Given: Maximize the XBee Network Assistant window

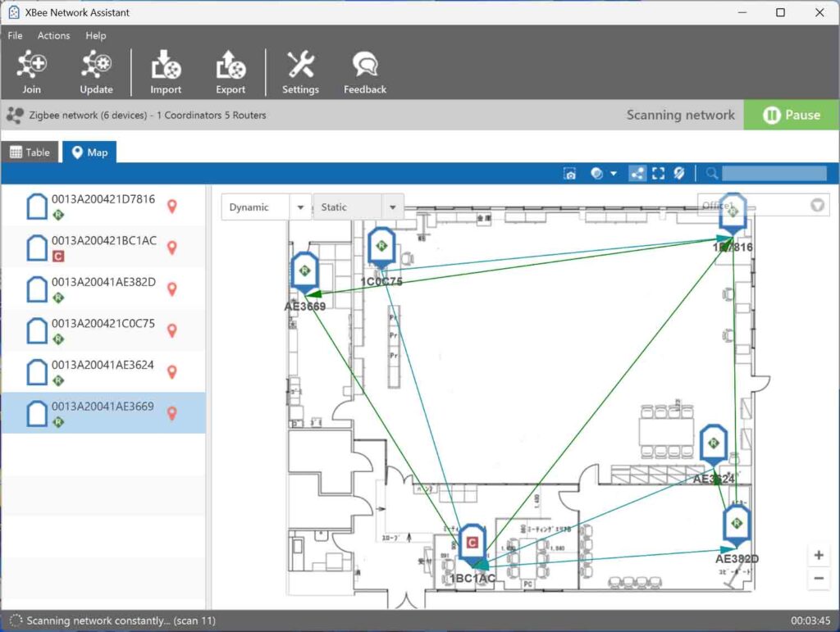Looking at the screenshot, I should [x=781, y=12].
